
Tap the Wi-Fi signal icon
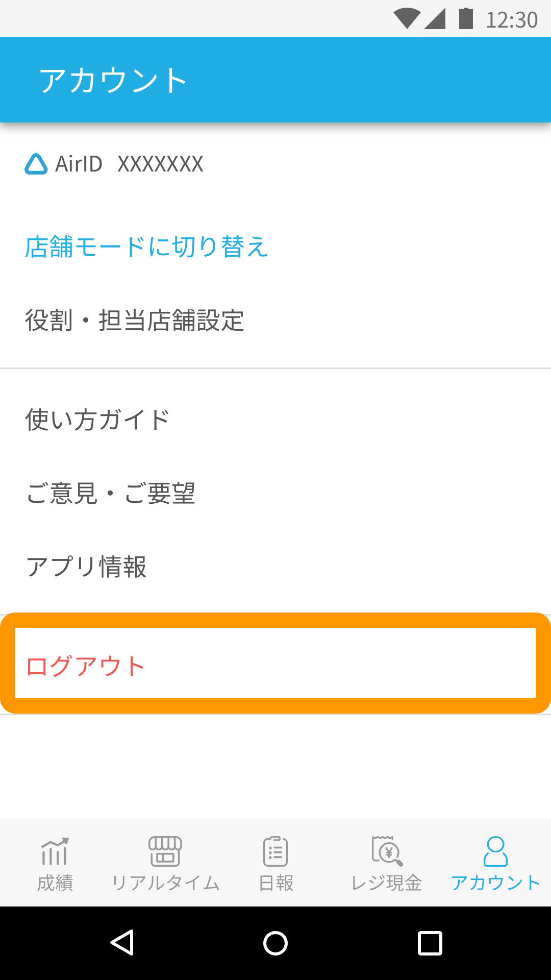407,18
